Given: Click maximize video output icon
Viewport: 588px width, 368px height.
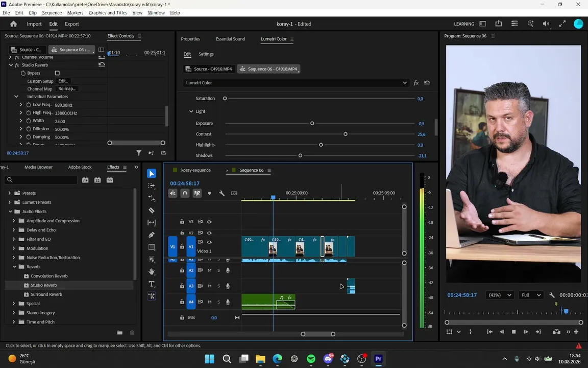Looking at the screenshot, I should click(562, 24).
